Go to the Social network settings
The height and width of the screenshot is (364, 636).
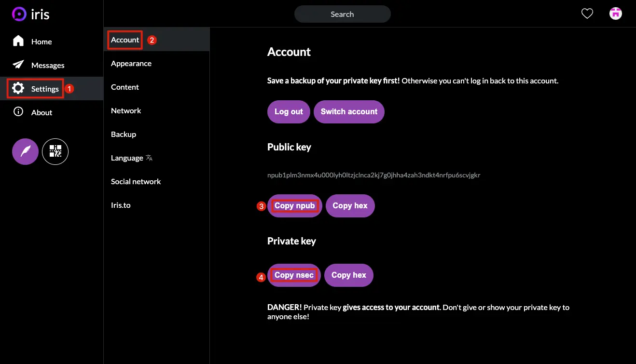pos(136,181)
